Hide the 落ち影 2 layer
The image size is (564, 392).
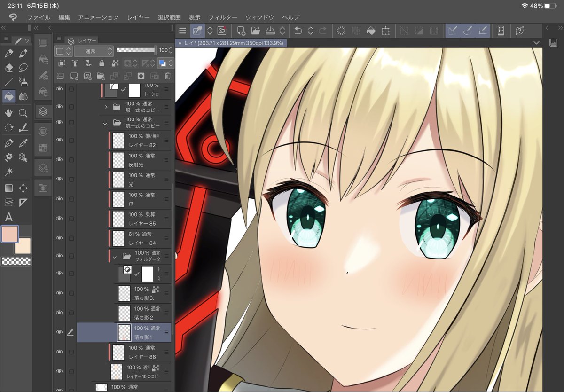tap(59, 313)
